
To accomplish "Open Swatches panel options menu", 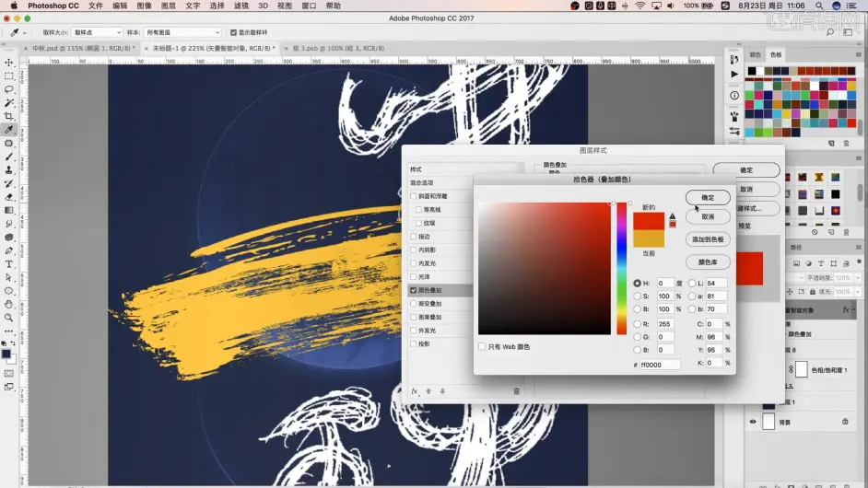I will point(858,54).
